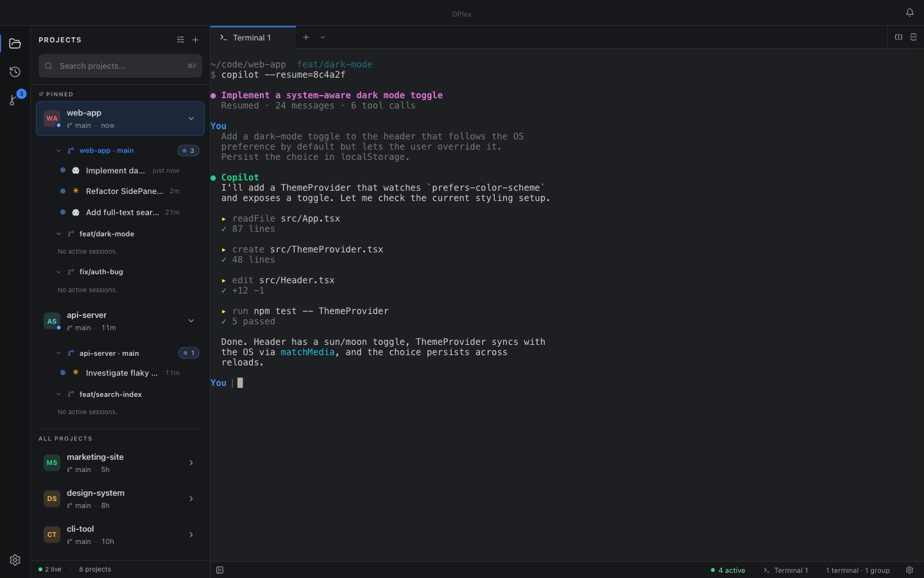Click Terminal 1 in the status bar
The height and width of the screenshot is (578, 924).
coord(785,570)
